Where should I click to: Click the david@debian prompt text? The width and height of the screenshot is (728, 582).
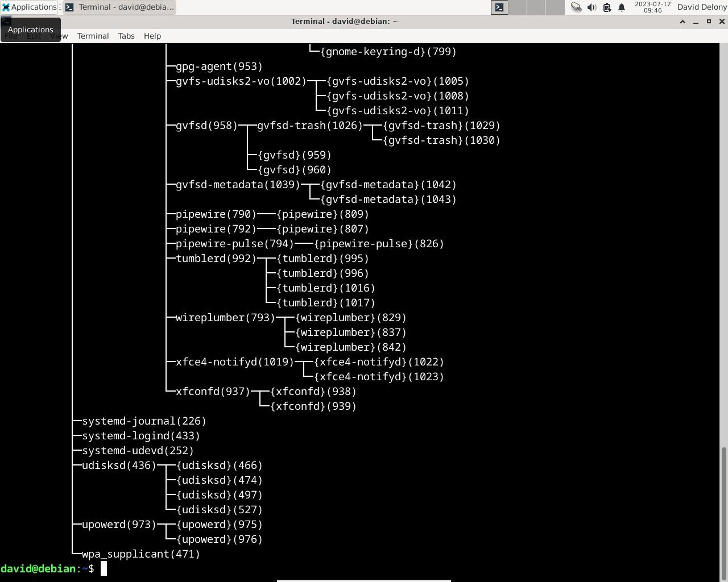click(38, 569)
